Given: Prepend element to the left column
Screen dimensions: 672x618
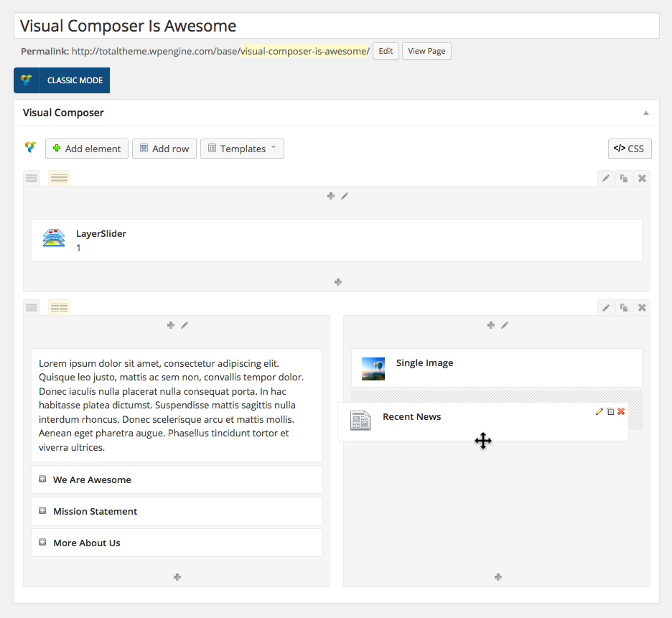Looking at the screenshot, I should click(x=171, y=325).
